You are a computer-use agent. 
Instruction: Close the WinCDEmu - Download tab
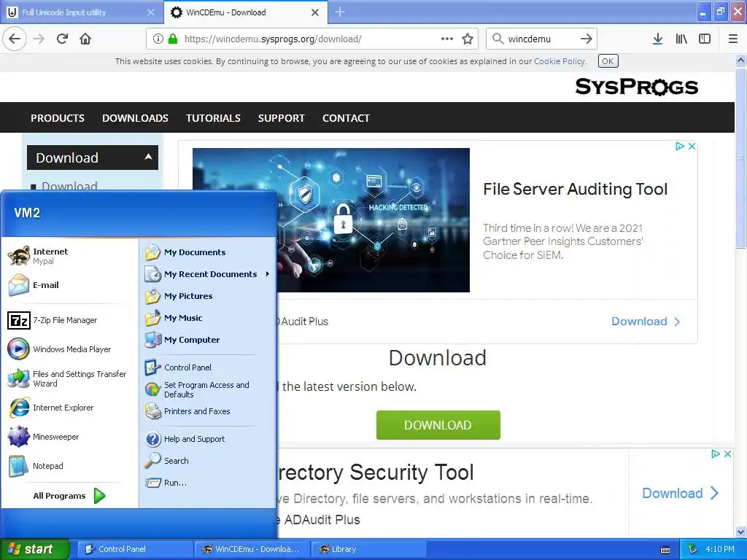[x=315, y=12]
